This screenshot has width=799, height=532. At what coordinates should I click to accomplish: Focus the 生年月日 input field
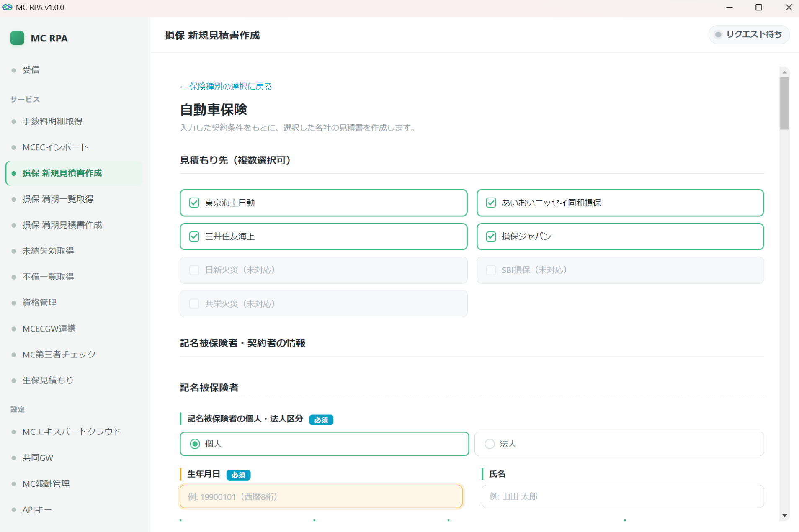[x=321, y=496]
